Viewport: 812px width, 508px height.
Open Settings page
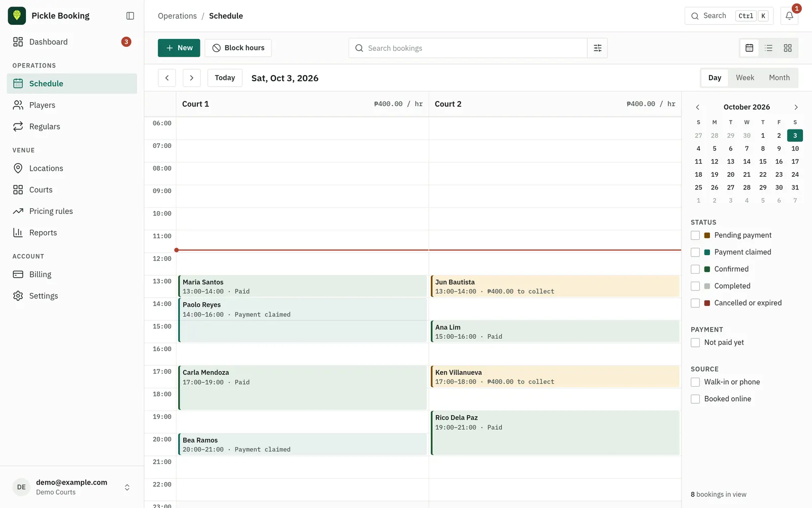click(x=72, y=296)
